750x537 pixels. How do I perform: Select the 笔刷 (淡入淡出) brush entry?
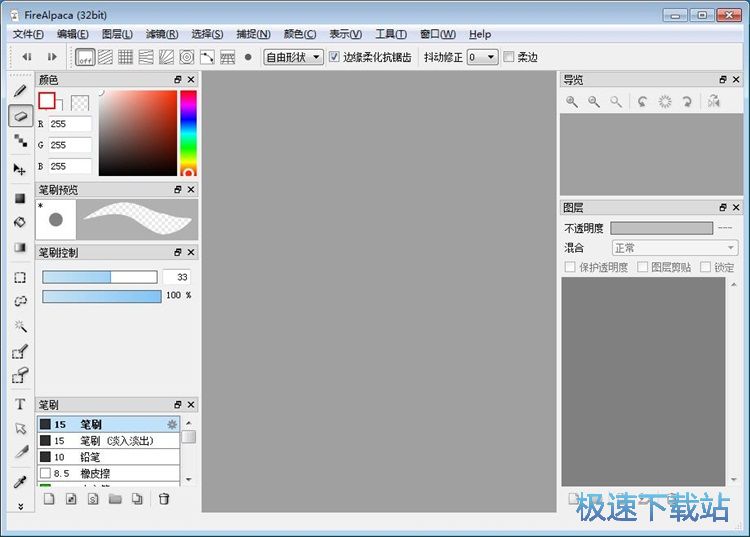[x=108, y=440]
